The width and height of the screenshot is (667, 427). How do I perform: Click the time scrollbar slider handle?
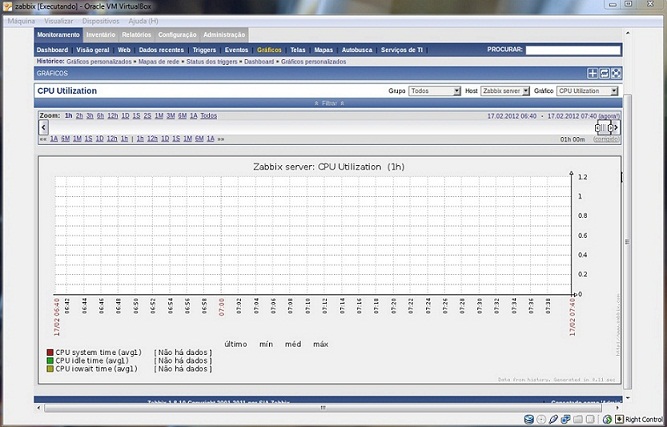point(604,127)
